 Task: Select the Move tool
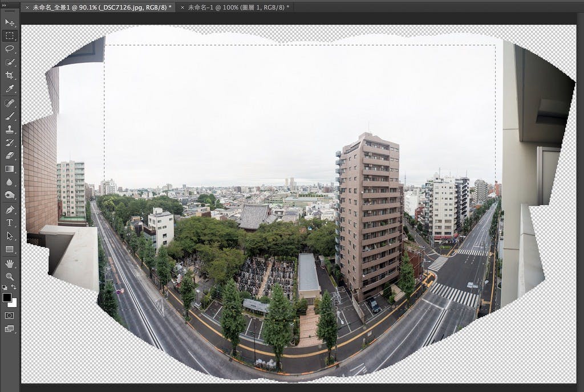point(10,22)
